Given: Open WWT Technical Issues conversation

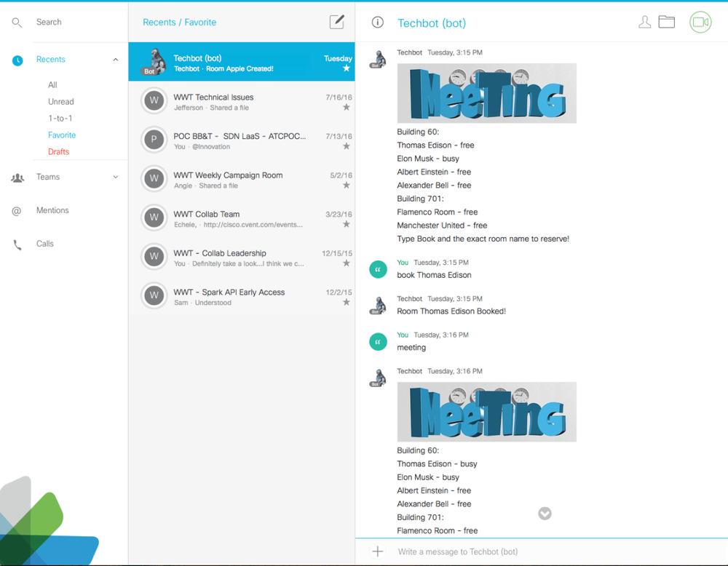Looking at the screenshot, I should pos(242,100).
